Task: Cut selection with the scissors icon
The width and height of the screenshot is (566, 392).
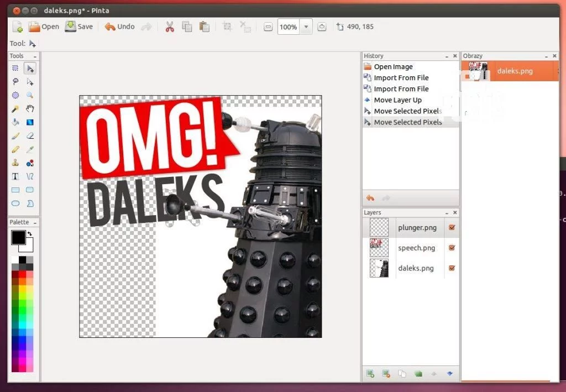Action: tap(170, 27)
